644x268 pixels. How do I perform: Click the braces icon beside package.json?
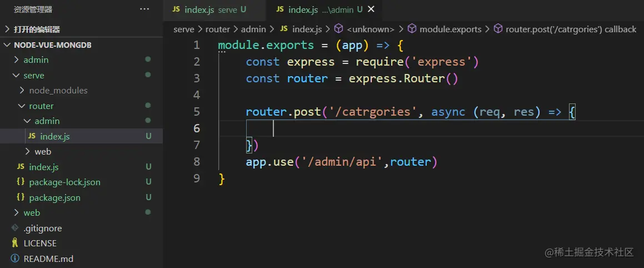[21, 197]
